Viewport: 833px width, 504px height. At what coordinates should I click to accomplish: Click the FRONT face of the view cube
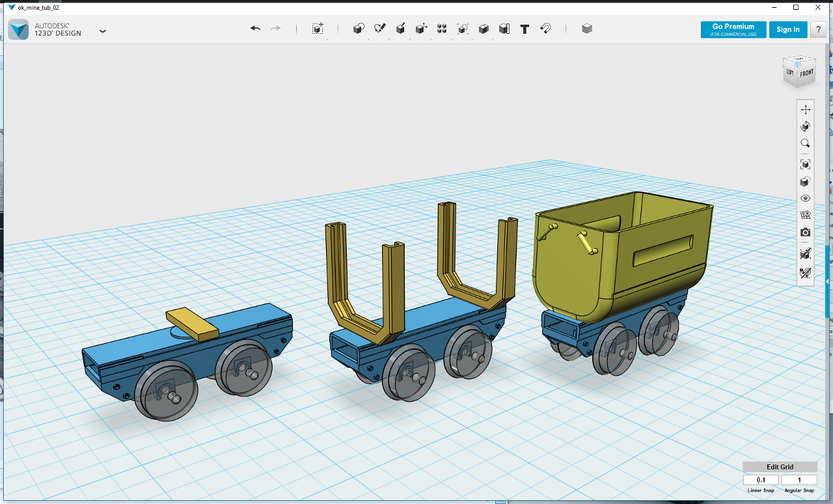(807, 73)
